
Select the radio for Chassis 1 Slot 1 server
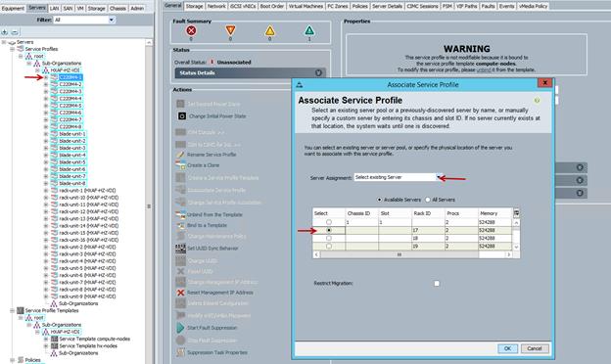329,222
